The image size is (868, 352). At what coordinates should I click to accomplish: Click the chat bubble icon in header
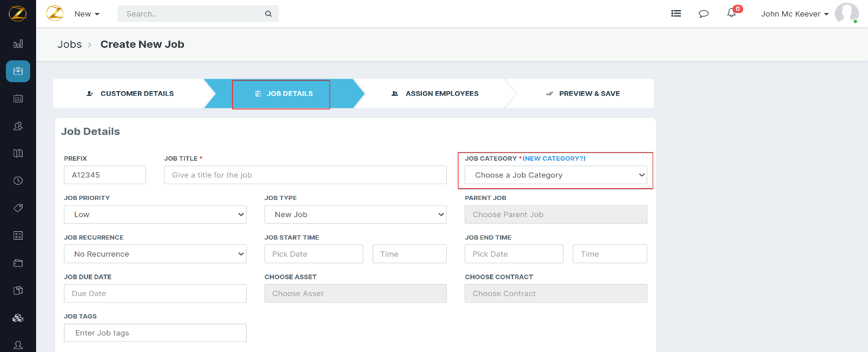704,14
